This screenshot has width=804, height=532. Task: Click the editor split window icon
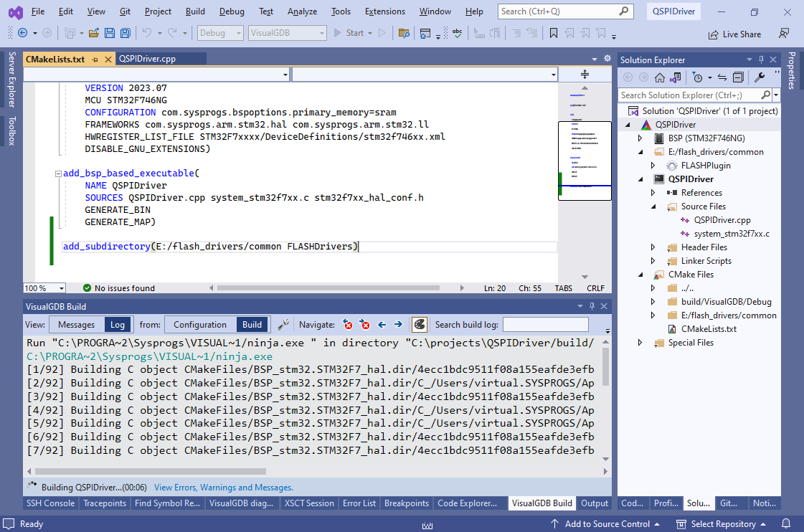point(585,75)
